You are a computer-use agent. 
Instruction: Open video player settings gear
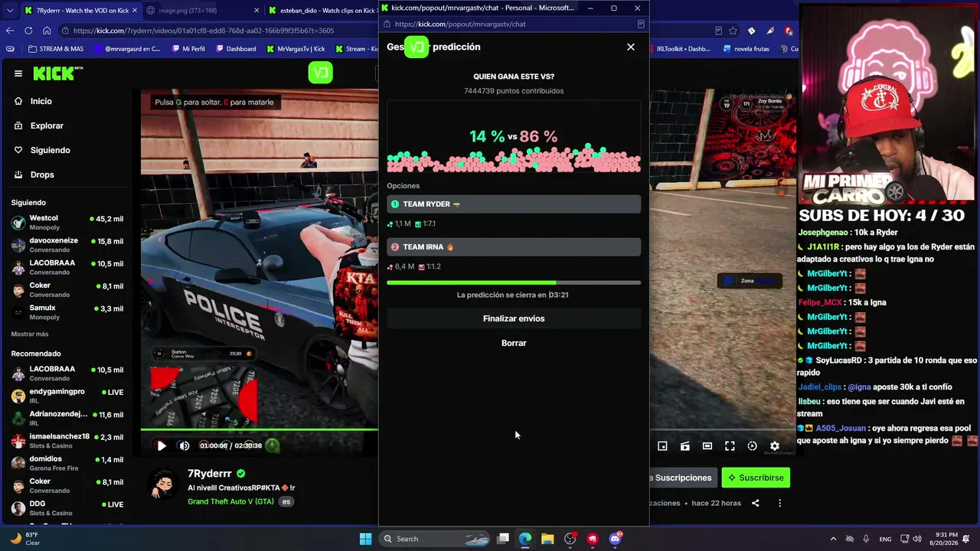tap(775, 446)
